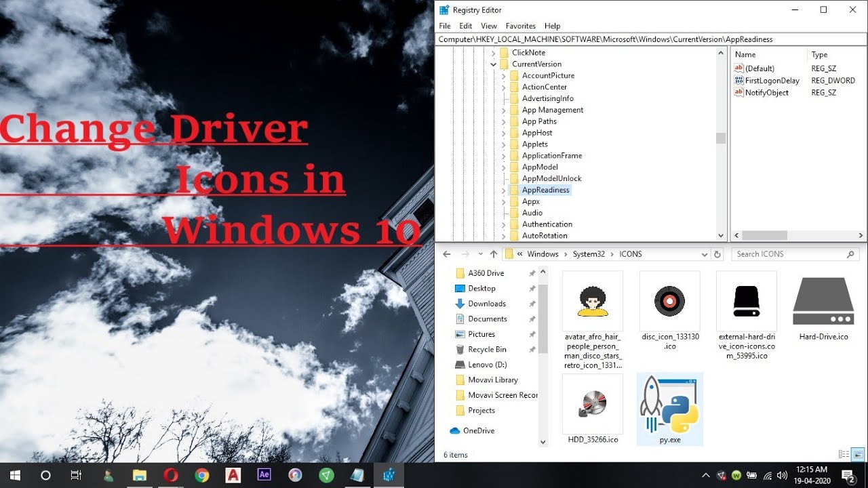Select the Applets registry key
This screenshot has height=488, width=868.
[534, 144]
